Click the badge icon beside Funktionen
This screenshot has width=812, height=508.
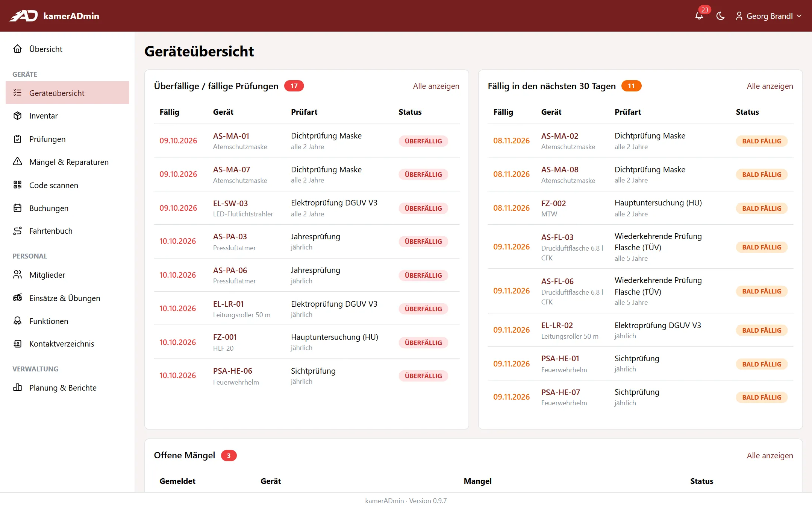(x=18, y=321)
